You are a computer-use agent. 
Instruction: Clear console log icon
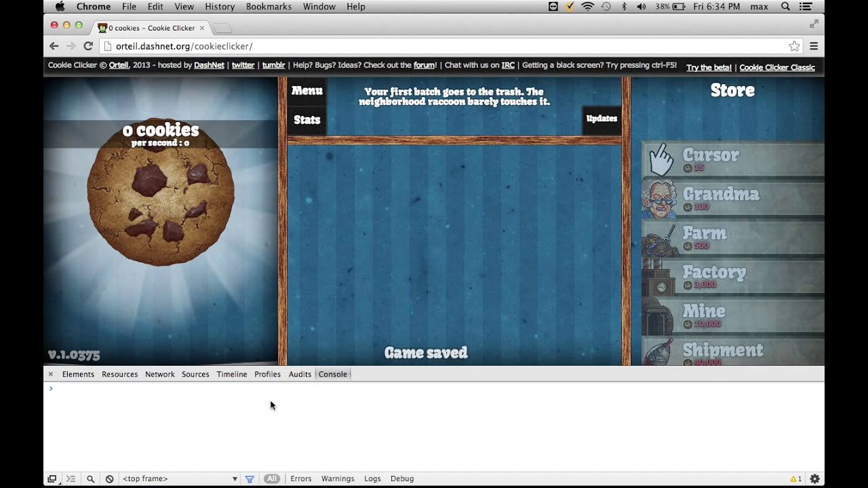[x=109, y=479]
